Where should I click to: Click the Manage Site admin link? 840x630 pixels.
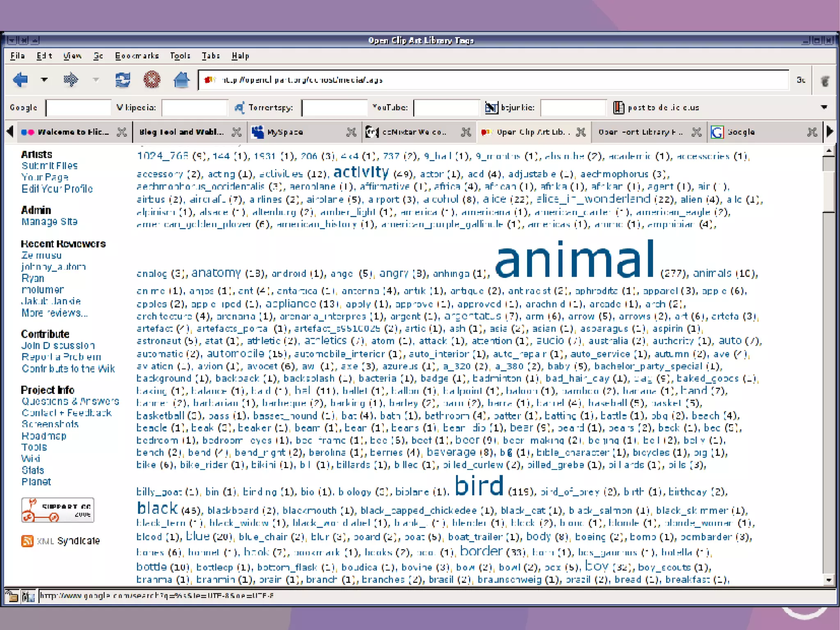tap(49, 222)
